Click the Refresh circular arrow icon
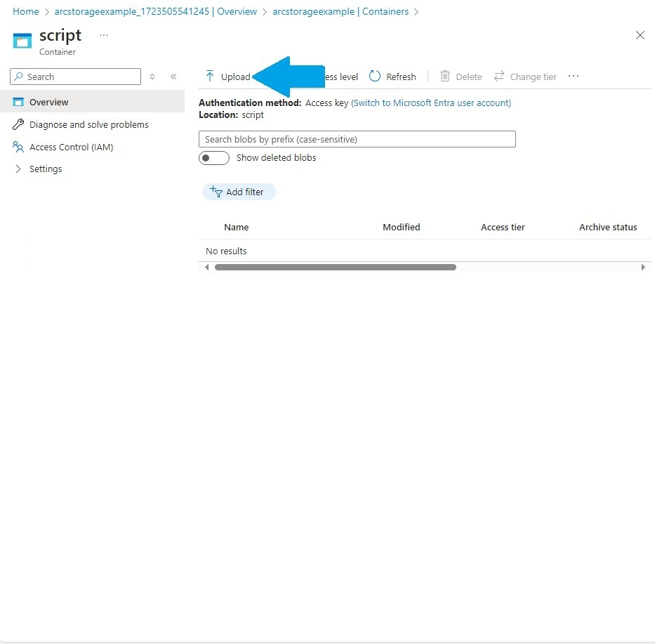The width and height of the screenshot is (655, 644). 375,77
